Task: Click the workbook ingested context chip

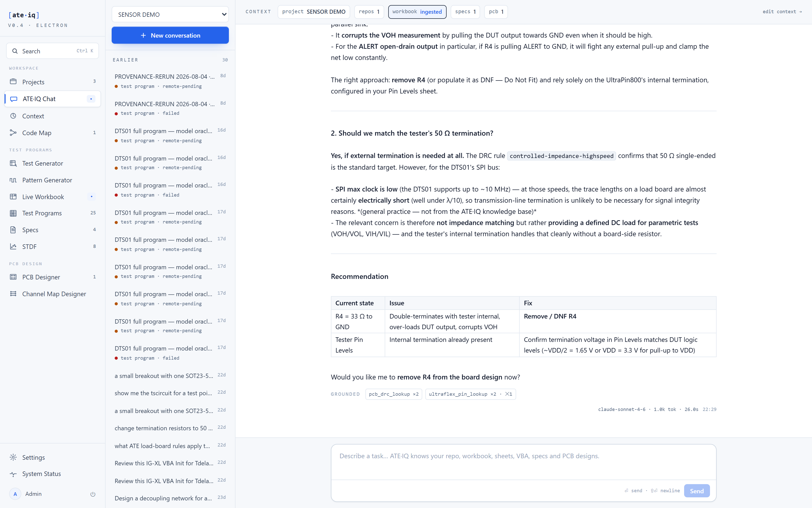Action: [x=417, y=12]
